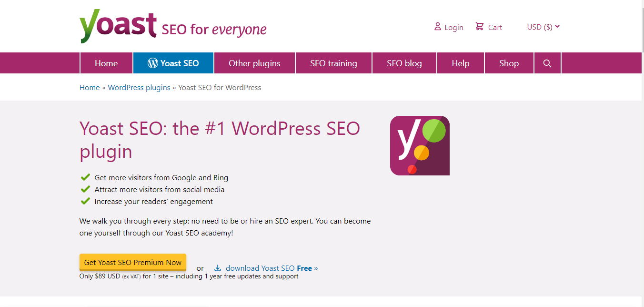The width and height of the screenshot is (644, 307).
Task: Go to Other plugins menu
Action: tap(254, 63)
